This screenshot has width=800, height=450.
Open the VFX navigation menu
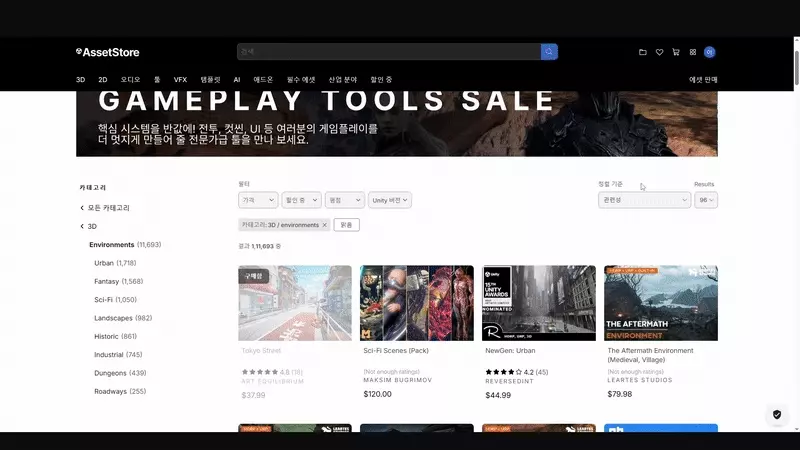click(180, 80)
